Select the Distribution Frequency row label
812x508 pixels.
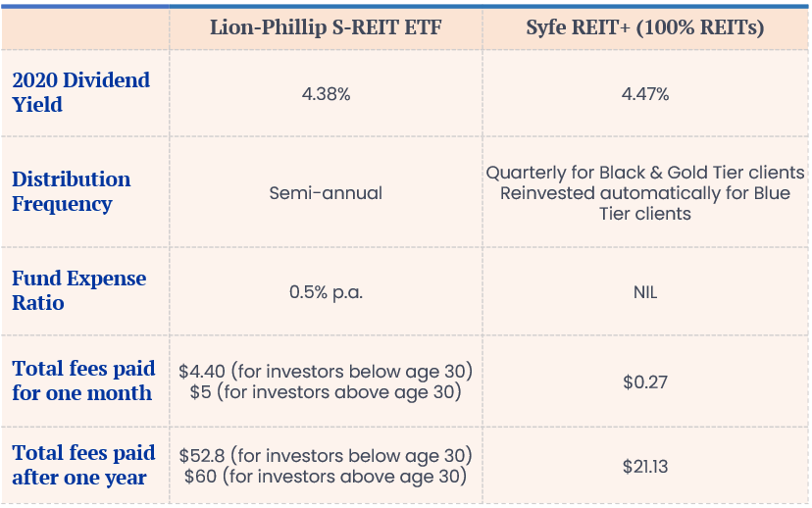pos(72,191)
